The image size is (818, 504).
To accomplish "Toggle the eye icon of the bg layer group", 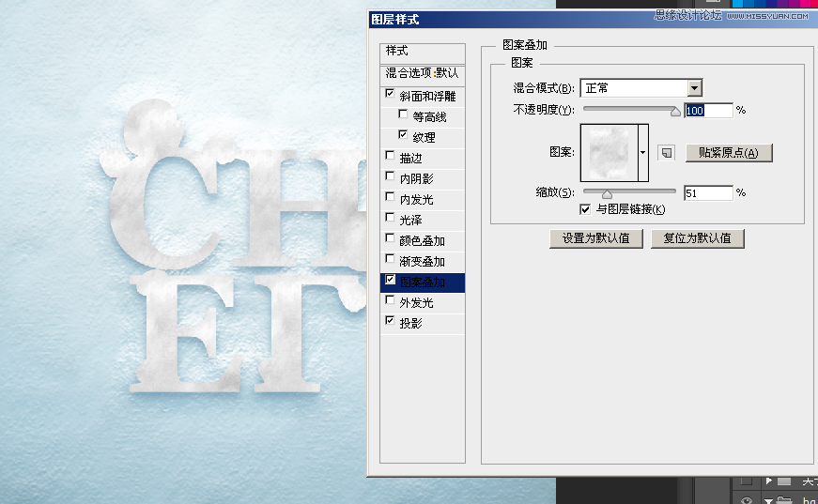I will point(748,500).
